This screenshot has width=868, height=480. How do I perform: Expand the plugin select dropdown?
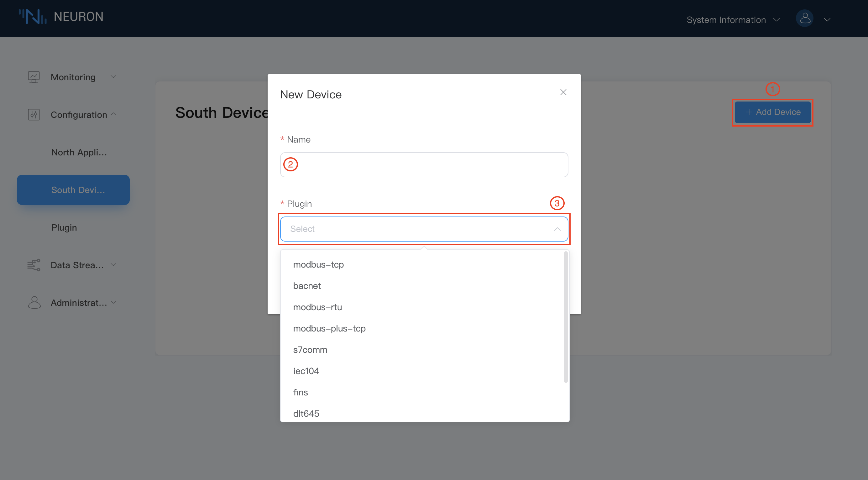click(x=424, y=229)
